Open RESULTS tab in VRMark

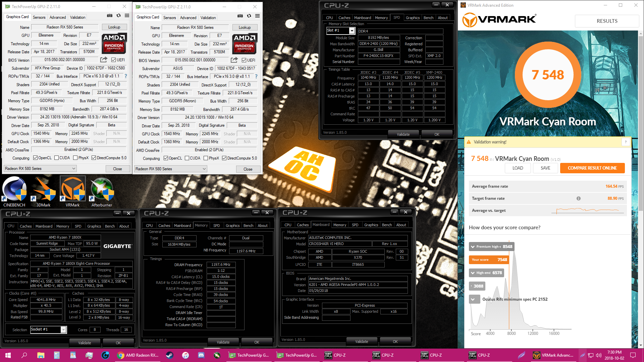[607, 21]
